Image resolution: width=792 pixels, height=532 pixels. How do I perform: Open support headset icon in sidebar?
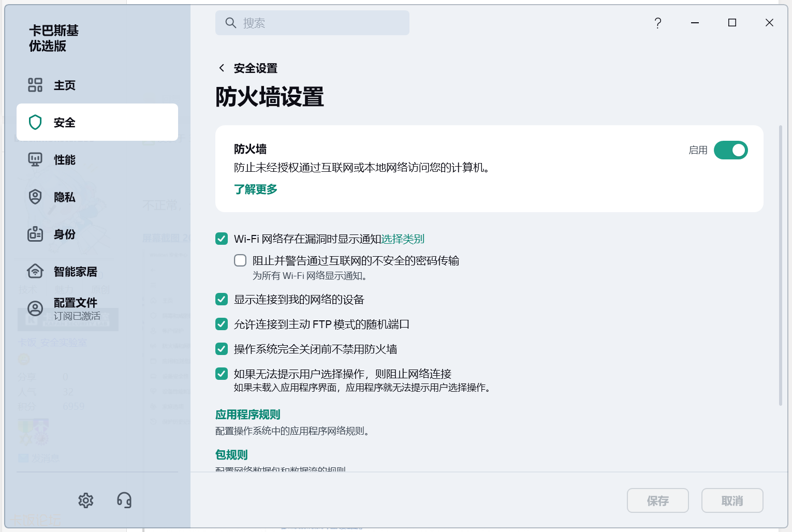[124, 500]
